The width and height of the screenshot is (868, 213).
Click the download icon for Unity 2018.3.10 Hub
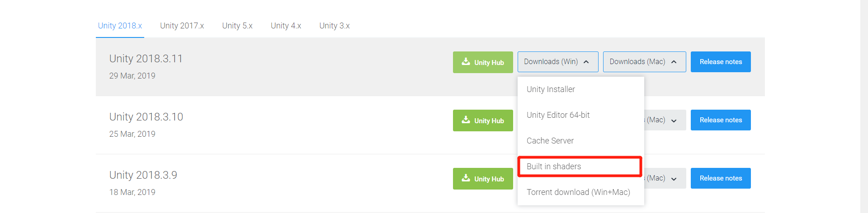click(466, 120)
